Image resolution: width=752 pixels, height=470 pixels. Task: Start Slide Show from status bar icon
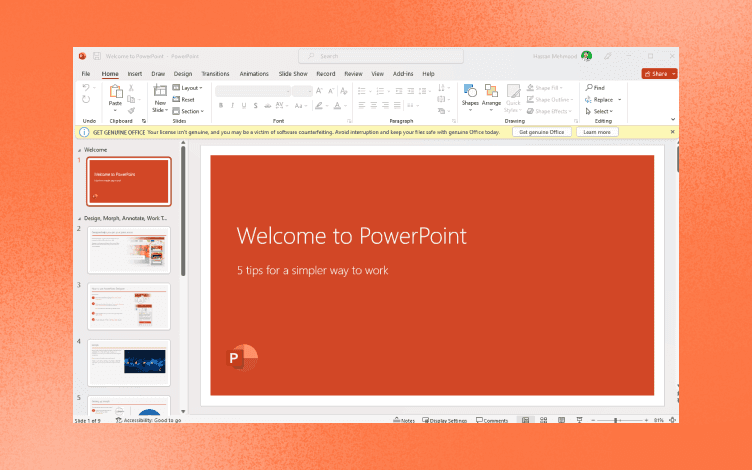pos(579,420)
